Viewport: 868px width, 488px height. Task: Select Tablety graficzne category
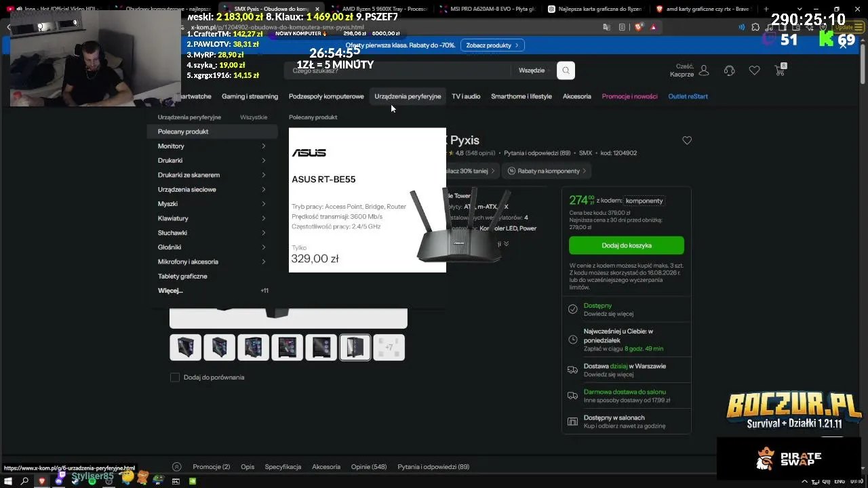182,277
